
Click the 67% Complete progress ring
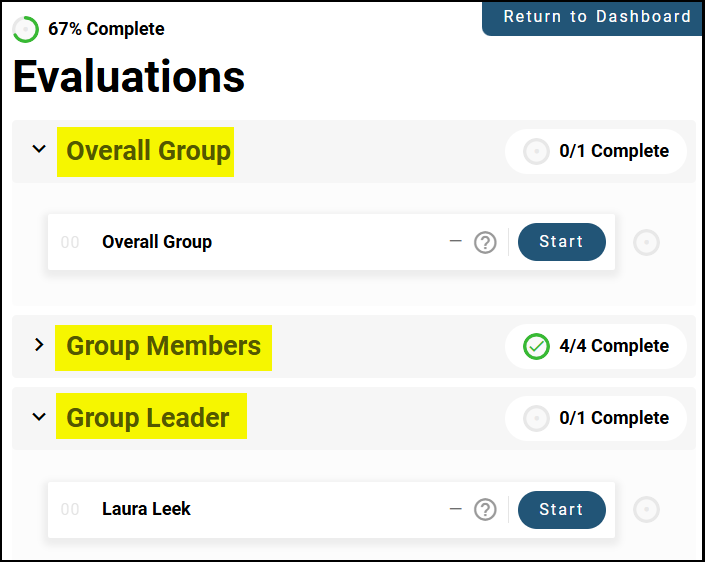point(26,30)
